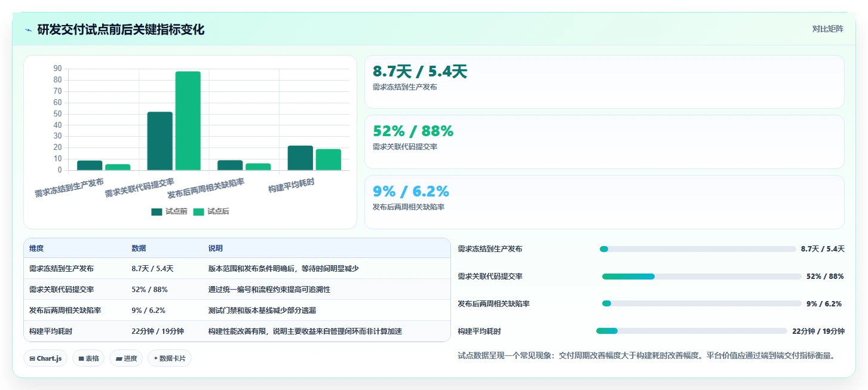Viewport: 868px width, 390px height.
Task: Click 需求冻结到生产发布 progress bar
Action: coord(698,249)
